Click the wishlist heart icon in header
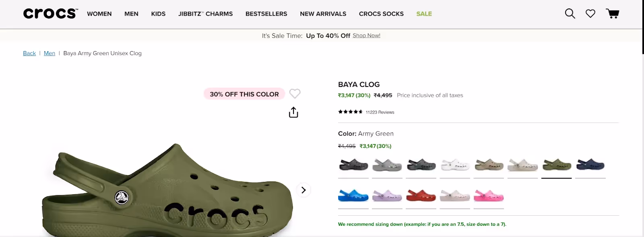This screenshot has height=237, width=644. [590, 13]
